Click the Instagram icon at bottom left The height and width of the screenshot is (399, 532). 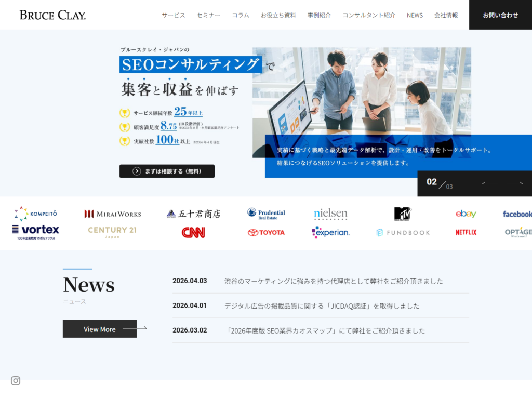pyautogui.click(x=16, y=381)
